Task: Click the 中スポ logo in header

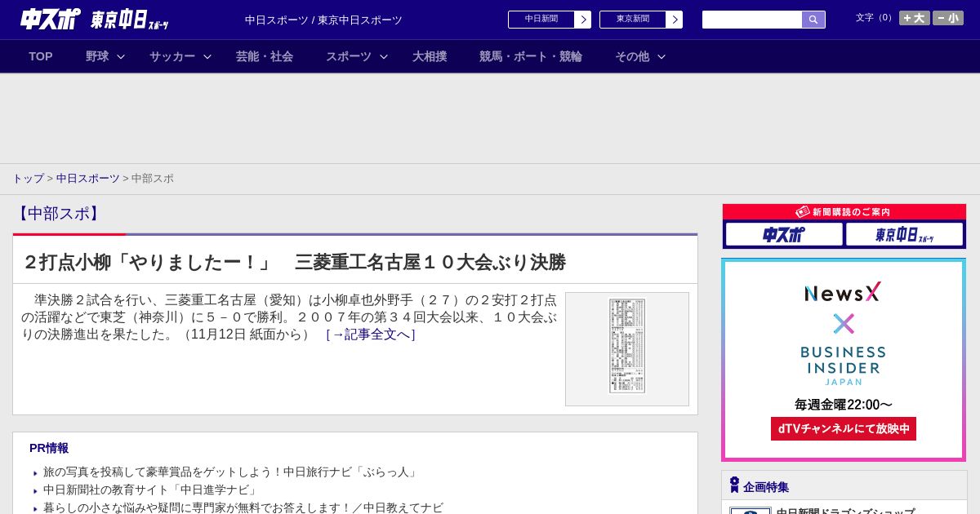Action: 50,19
